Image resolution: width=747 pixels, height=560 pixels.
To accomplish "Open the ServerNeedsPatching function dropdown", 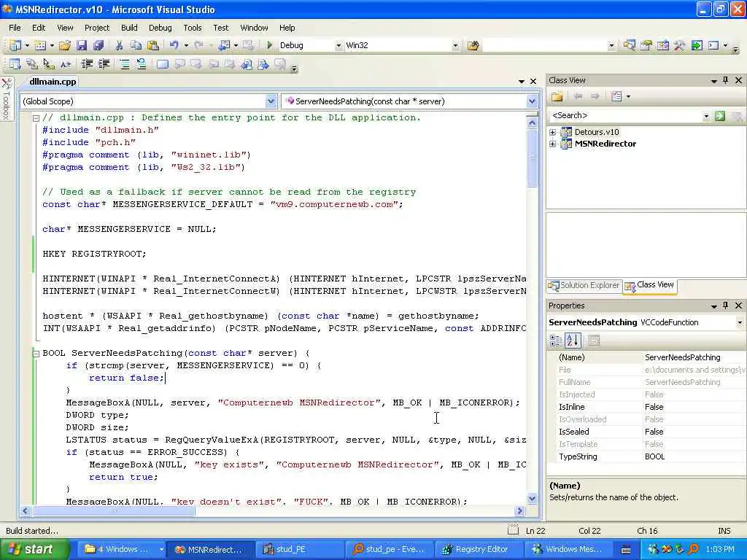I will [532, 101].
